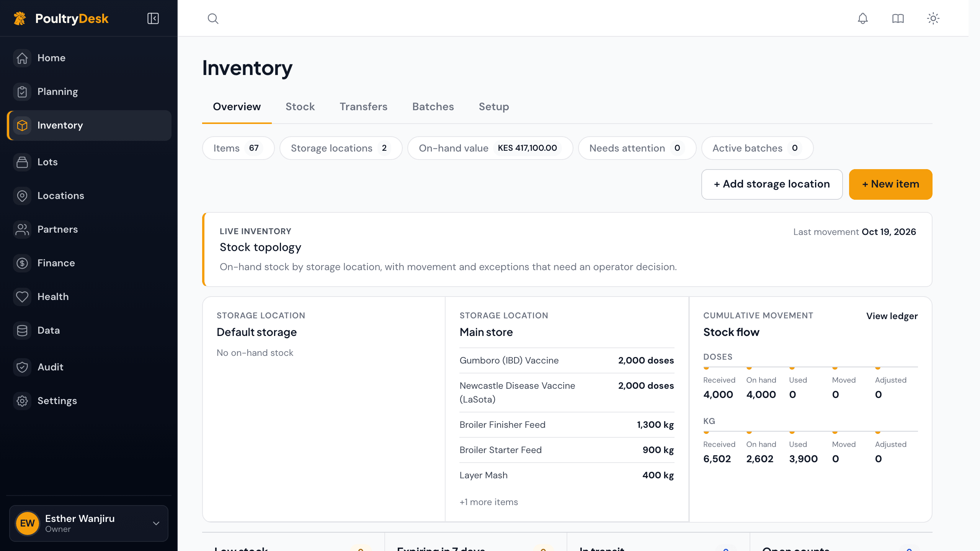Collapse the sidebar panel
Viewport: 980px width, 551px height.
point(153,18)
